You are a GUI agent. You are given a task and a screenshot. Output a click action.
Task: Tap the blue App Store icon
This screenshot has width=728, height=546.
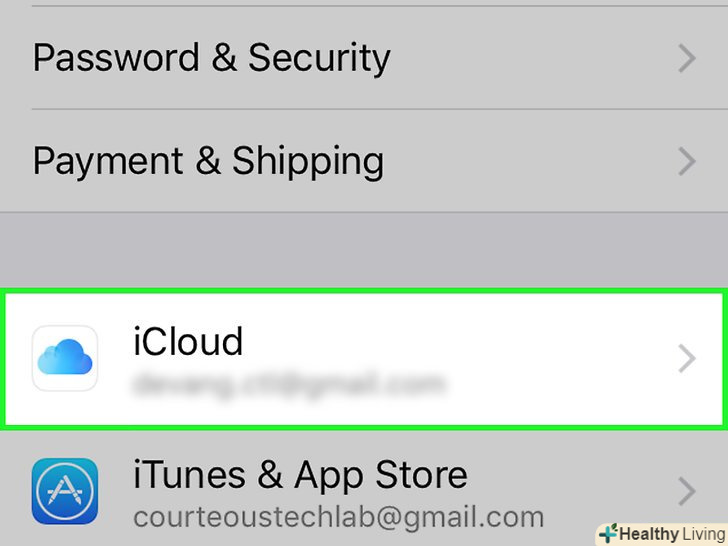pos(65,491)
